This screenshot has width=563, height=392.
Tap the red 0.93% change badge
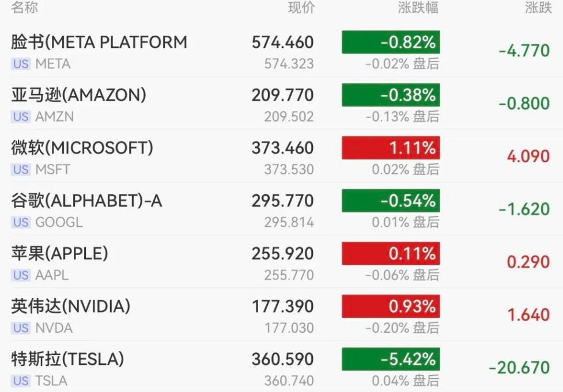click(391, 307)
